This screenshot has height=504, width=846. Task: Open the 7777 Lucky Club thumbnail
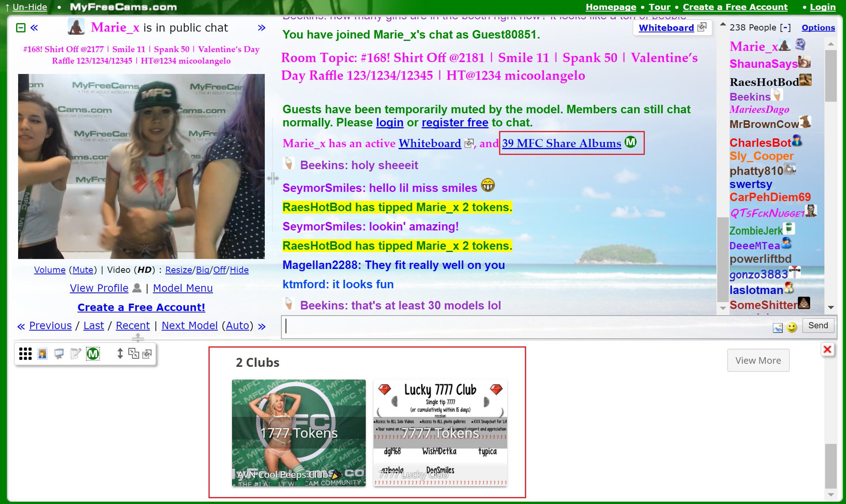(x=440, y=433)
